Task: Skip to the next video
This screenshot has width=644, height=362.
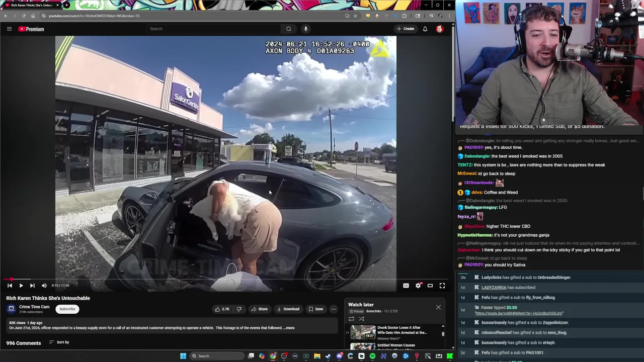Action: pos(32,286)
